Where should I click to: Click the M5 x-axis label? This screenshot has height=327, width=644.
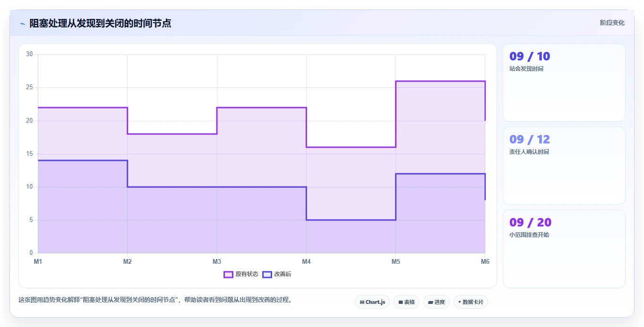pyautogui.click(x=395, y=261)
